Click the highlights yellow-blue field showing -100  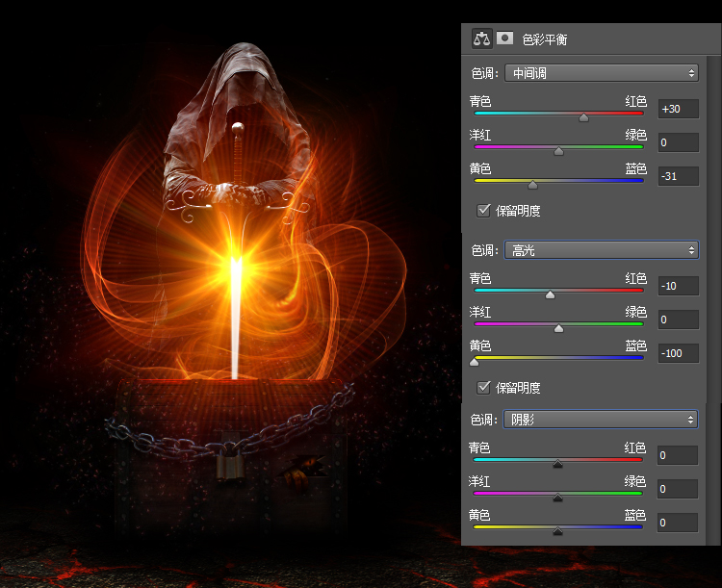678,353
